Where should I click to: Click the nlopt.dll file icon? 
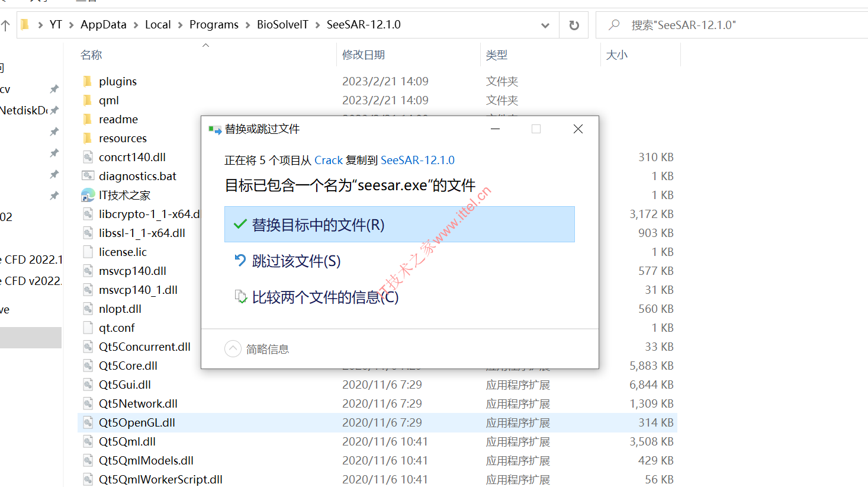pyautogui.click(x=88, y=309)
